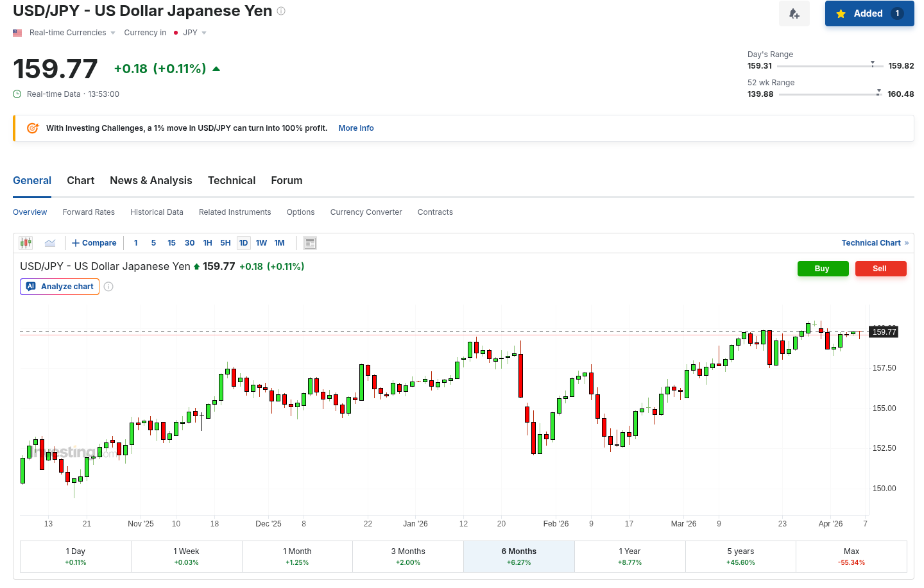Open the Contracts sub-tab
The width and height of the screenshot is (924, 588).
click(x=436, y=212)
